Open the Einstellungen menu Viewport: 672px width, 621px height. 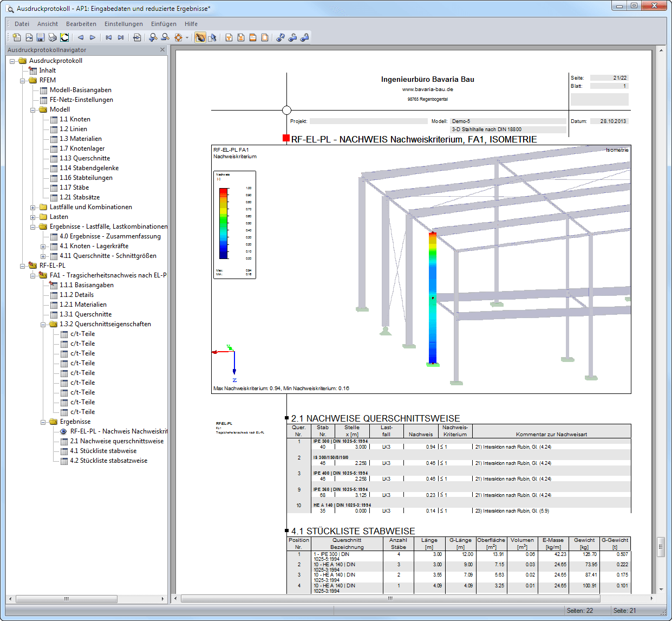(123, 24)
